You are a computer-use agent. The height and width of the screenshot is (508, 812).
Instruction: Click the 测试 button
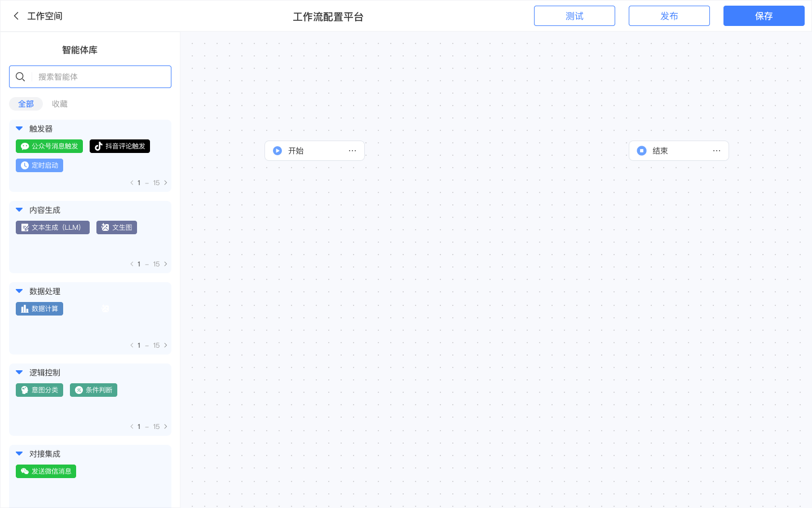click(575, 16)
